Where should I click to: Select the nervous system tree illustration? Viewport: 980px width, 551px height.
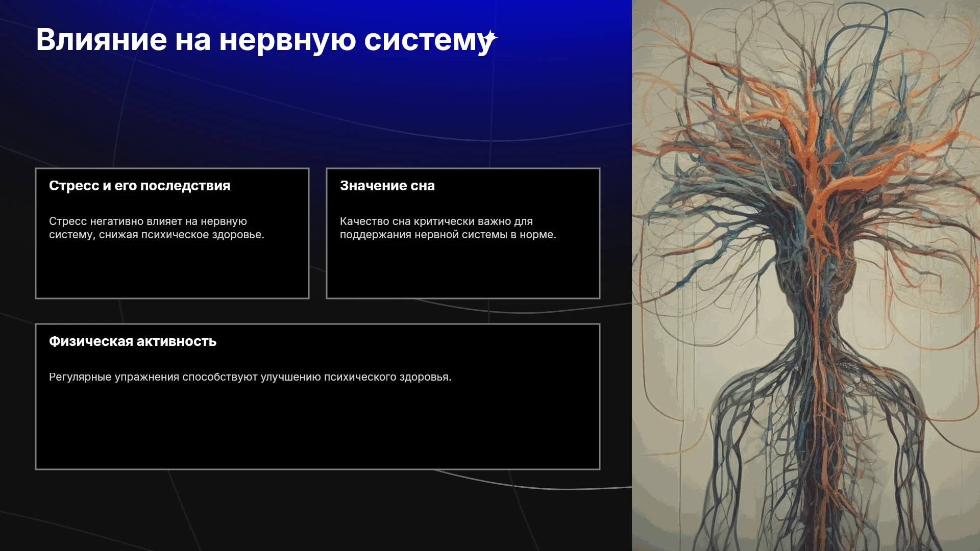pos(806,275)
